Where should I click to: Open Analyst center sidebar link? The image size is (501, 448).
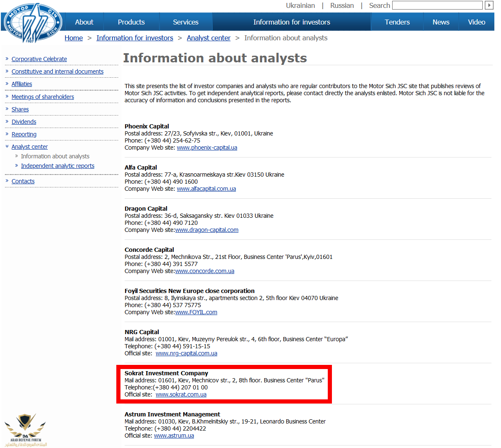point(29,147)
